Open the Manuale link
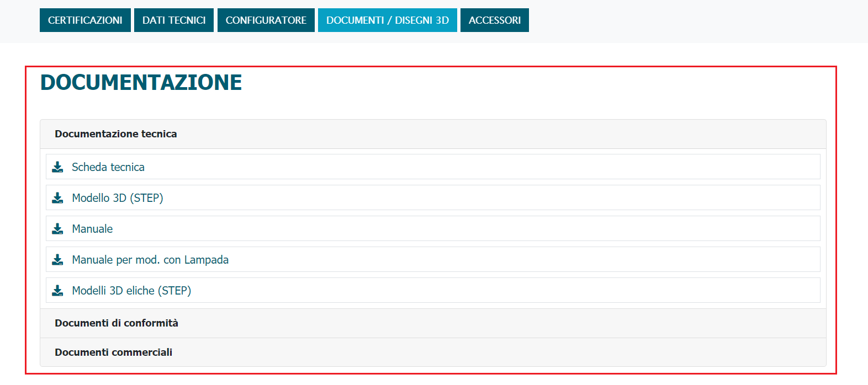 click(92, 229)
